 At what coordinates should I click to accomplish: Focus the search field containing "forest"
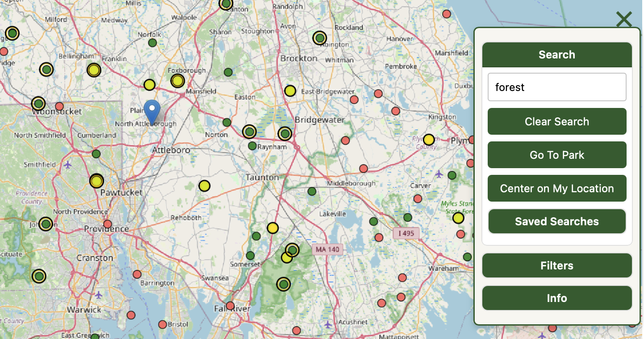tap(556, 87)
